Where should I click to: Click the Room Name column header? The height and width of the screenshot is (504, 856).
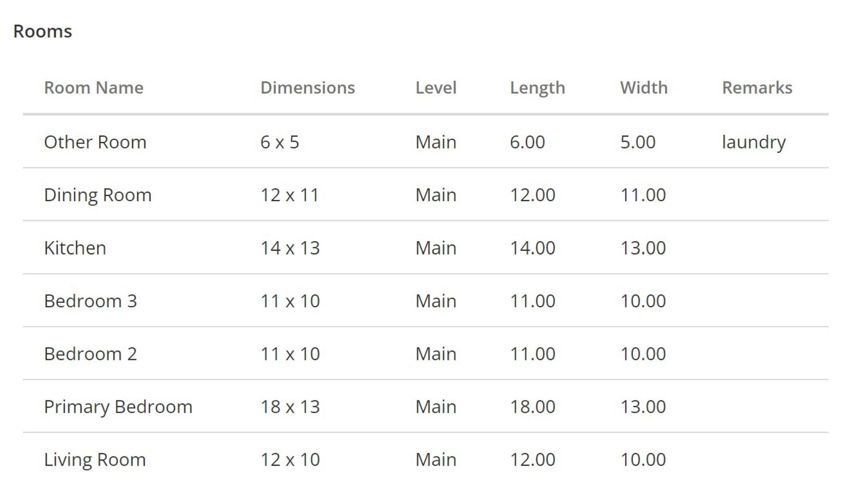[94, 88]
